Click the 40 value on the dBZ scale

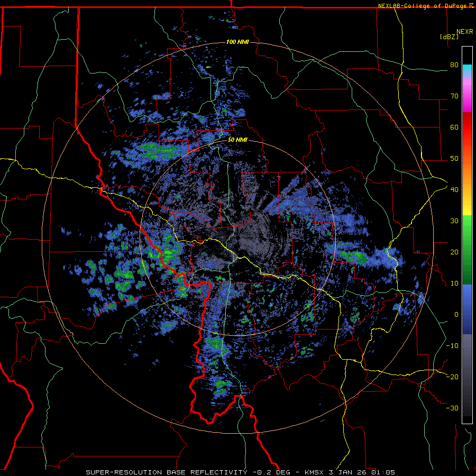click(454, 190)
